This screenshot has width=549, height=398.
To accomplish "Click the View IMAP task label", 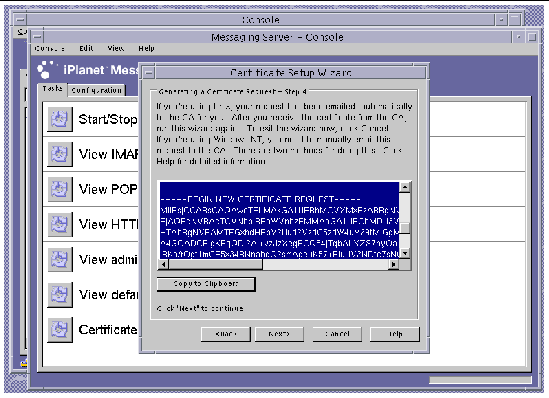I will tap(109, 154).
